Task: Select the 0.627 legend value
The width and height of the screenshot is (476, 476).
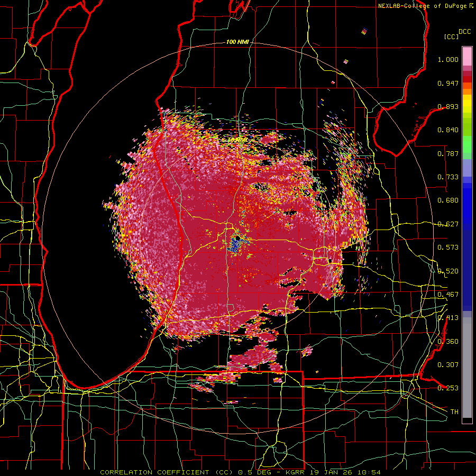Action: [448, 224]
